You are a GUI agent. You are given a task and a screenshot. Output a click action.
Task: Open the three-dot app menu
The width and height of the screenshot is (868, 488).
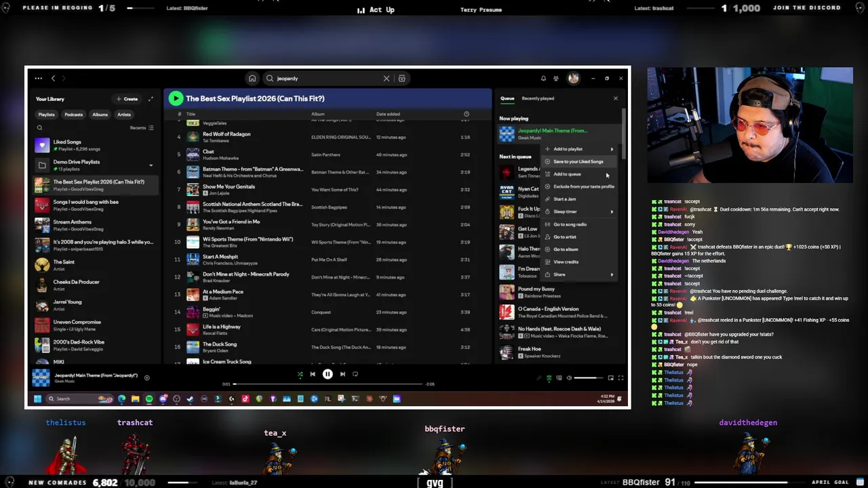(x=39, y=79)
